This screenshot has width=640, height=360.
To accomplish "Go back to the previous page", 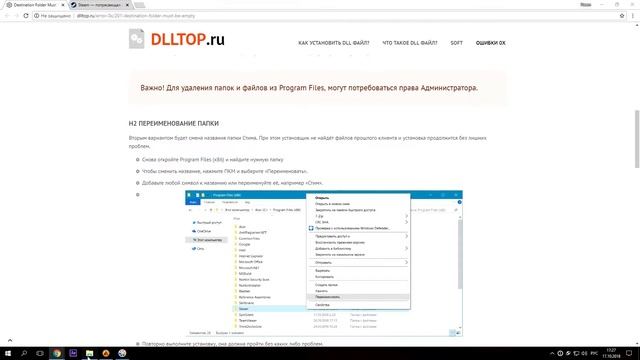I will (x=7, y=16).
